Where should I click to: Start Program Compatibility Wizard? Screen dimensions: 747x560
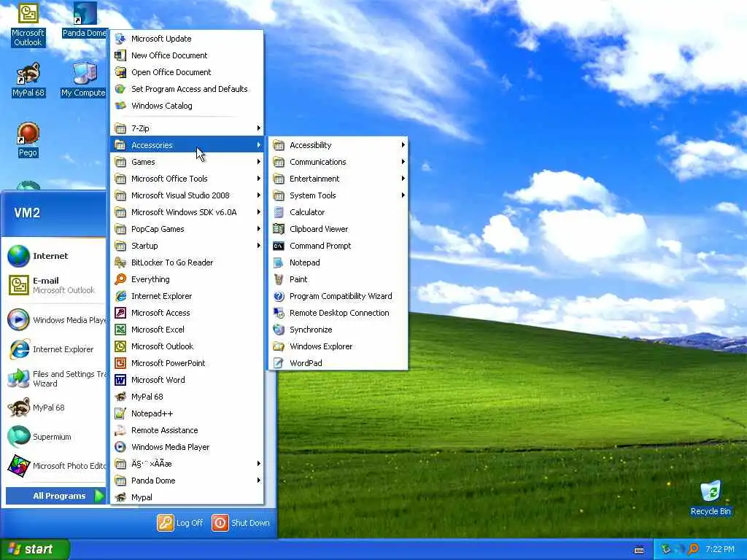tap(338, 296)
